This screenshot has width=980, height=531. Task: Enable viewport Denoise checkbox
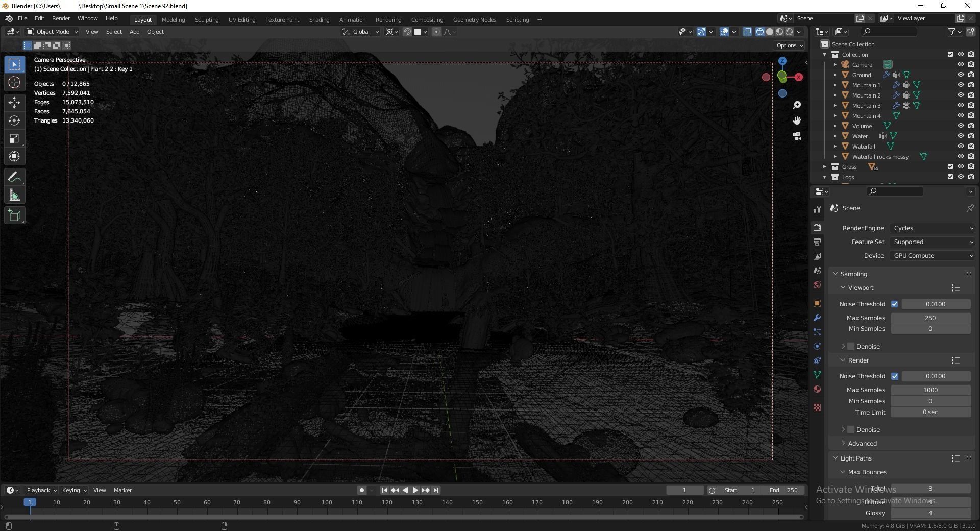[851, 347]
